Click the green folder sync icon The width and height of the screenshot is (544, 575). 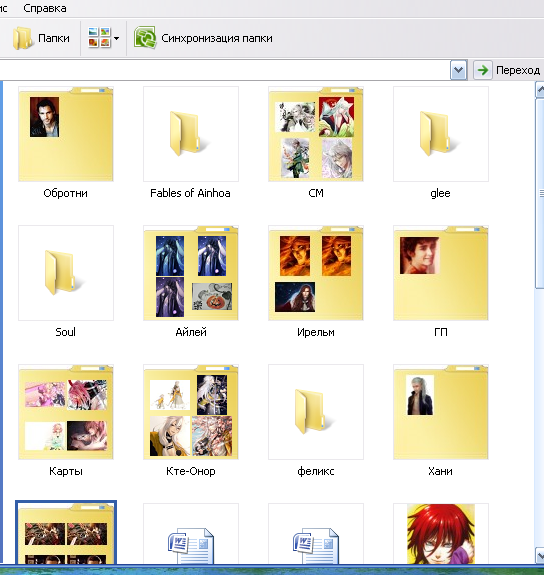[145, 37]
